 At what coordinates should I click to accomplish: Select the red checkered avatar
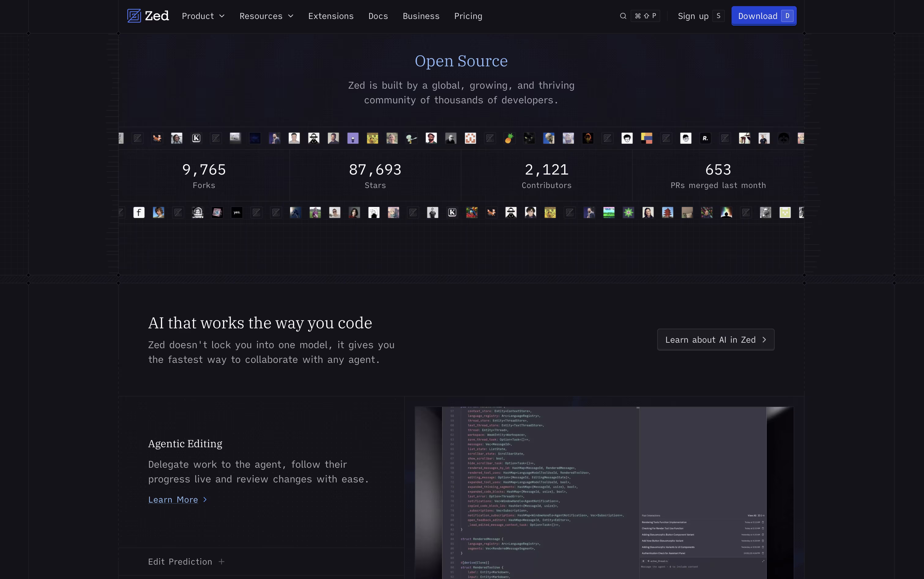click(x=470, y=138)
